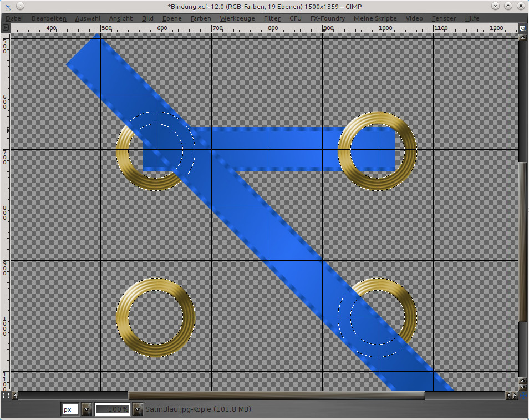Click the scroll right arrow on horizontal scrollbar

pyautogui.click(x=515, y=396)
